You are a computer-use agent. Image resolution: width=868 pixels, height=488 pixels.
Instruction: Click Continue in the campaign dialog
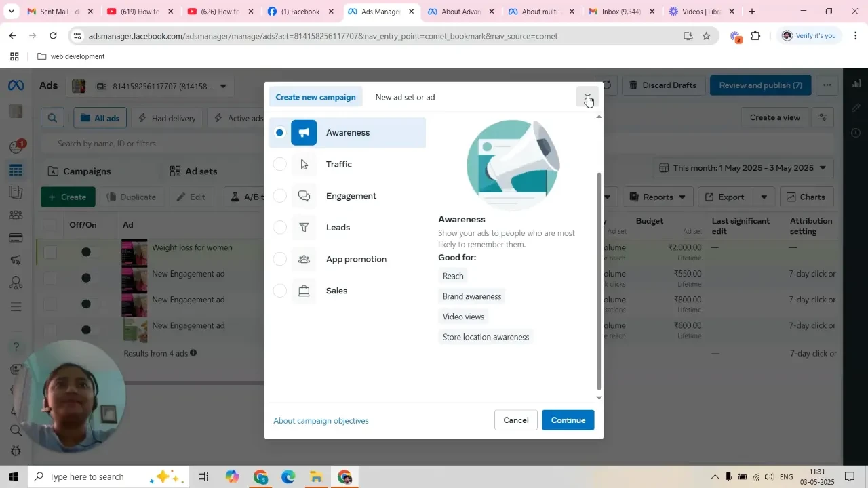tap(568, 420)
